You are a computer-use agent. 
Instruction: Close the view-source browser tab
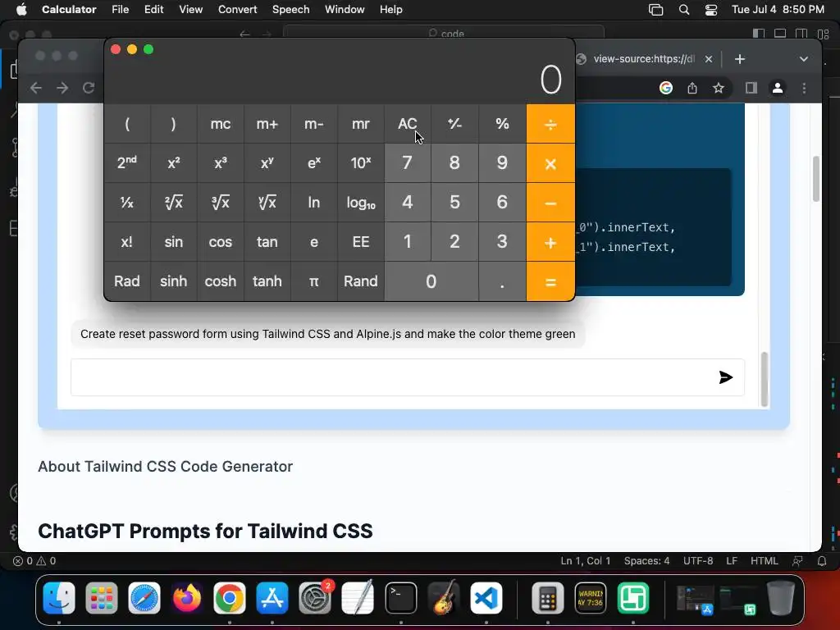708,59
